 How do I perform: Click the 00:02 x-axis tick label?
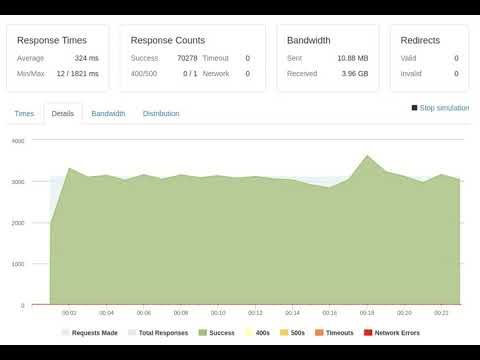point(69,313)
